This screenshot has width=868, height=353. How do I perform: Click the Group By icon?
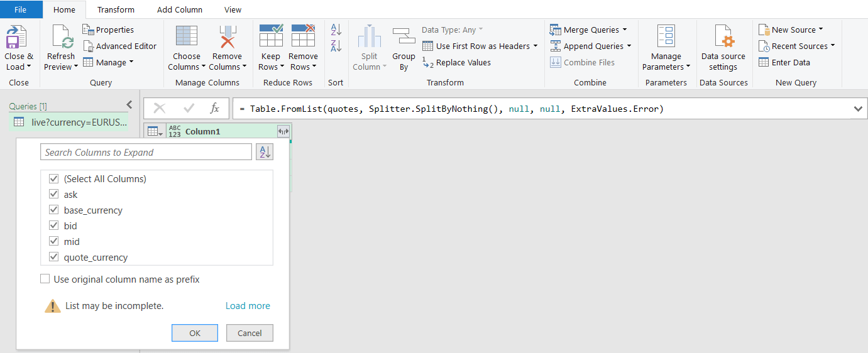point(404,38)
